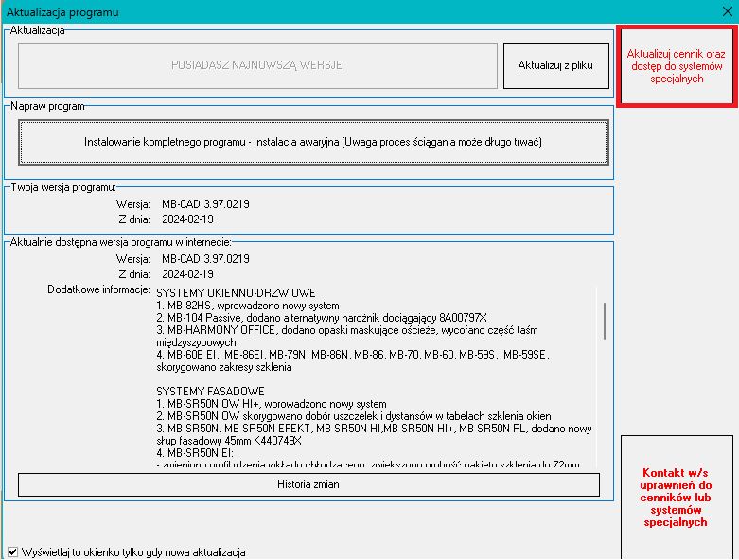
Task: Click scrollbar track below the thumb
Action: click(604, 407)
